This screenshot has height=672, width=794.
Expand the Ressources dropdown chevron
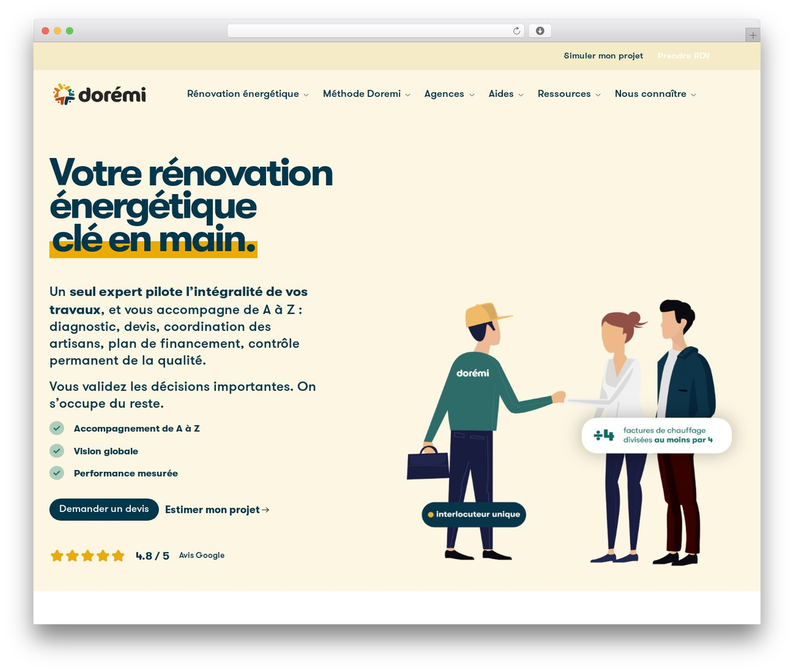tap(598, 95)
